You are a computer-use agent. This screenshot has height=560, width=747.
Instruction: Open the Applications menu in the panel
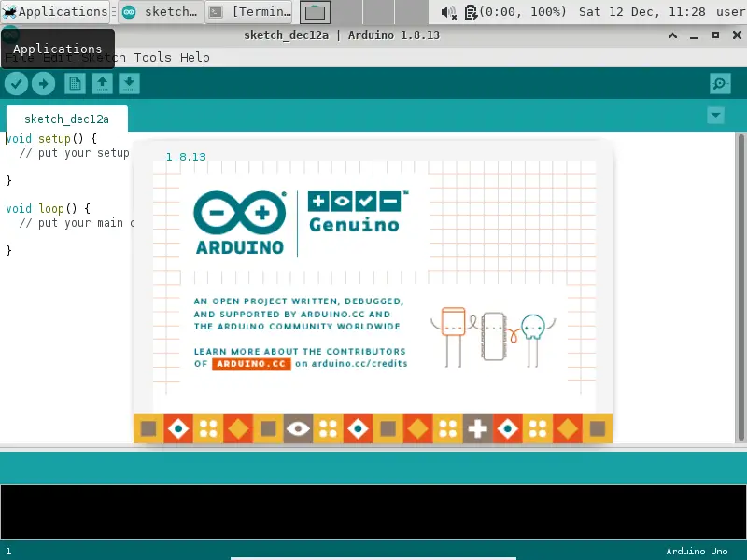tap(55, 11)
